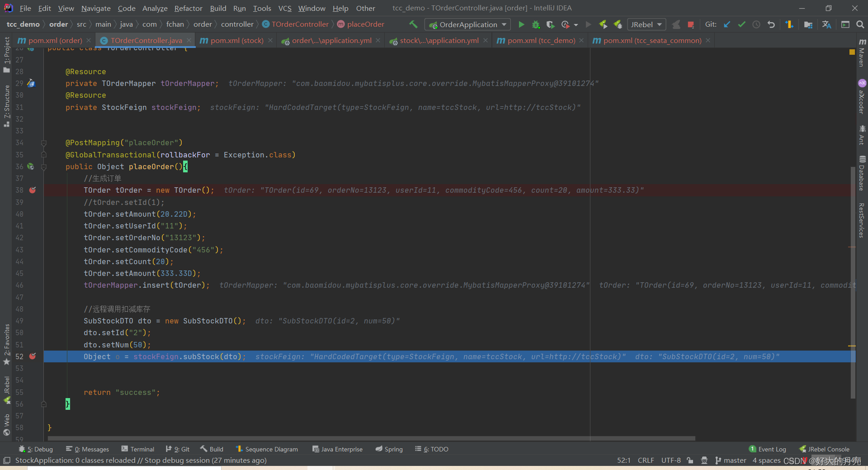The image size is (868, 470).
Task: Click Run with JRebel rocket icon
Action: (x=603, y=24)
